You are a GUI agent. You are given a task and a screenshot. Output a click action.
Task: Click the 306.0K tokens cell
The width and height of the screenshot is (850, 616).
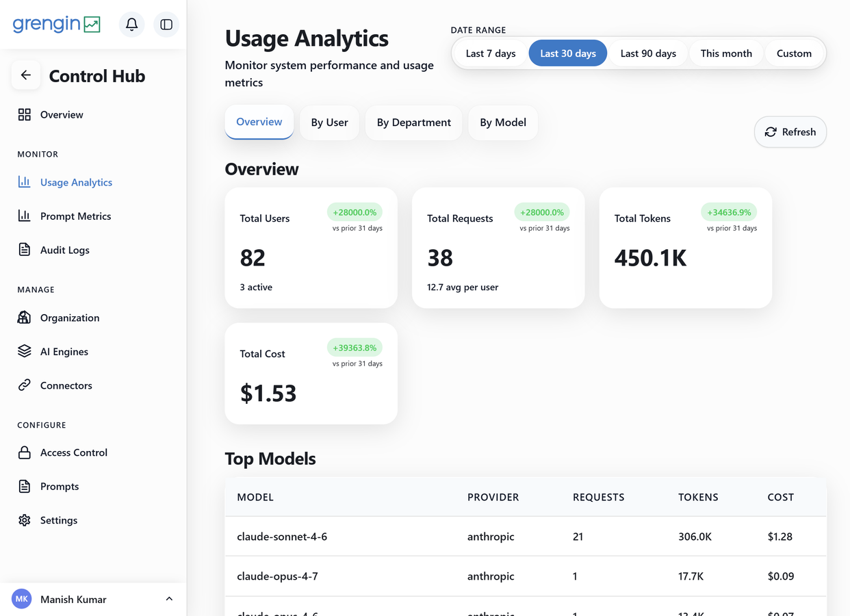pyautogui.click(x=695, y=537)
